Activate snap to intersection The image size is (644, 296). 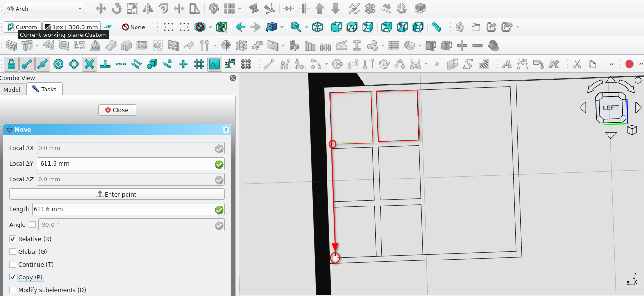tap(90, 64)
